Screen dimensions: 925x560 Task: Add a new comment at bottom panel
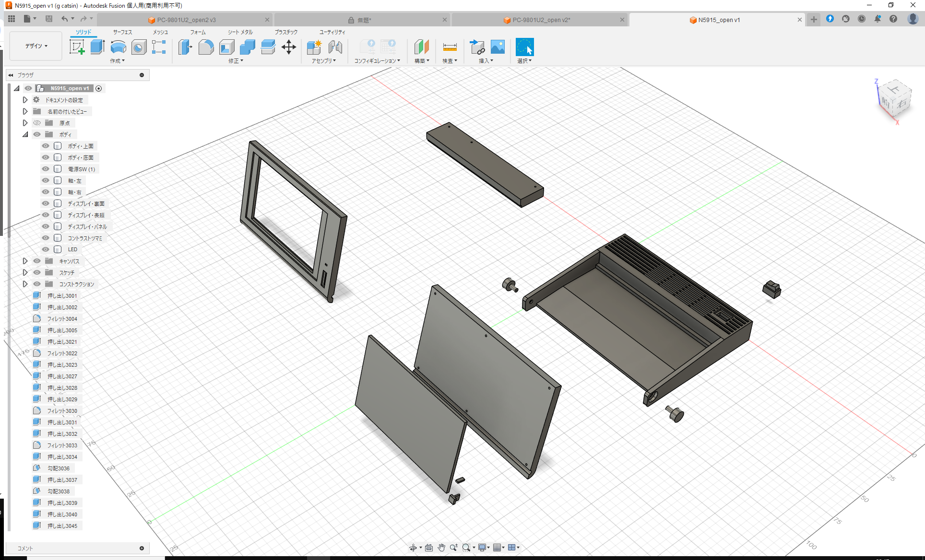[x=142, y=548]
